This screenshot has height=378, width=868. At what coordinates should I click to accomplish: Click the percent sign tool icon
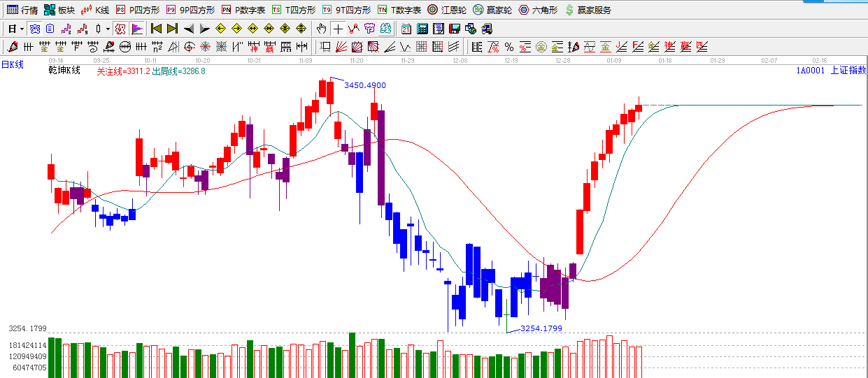coord(508,47)
